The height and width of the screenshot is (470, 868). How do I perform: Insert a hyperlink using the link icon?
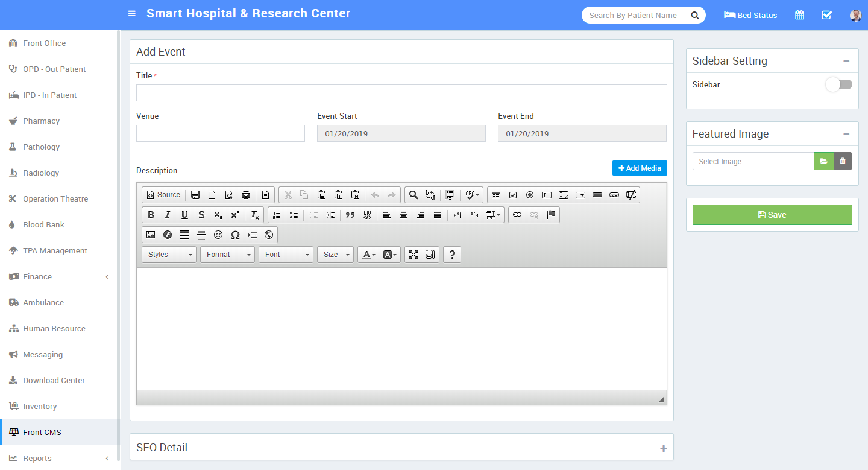tap(517, 215)
